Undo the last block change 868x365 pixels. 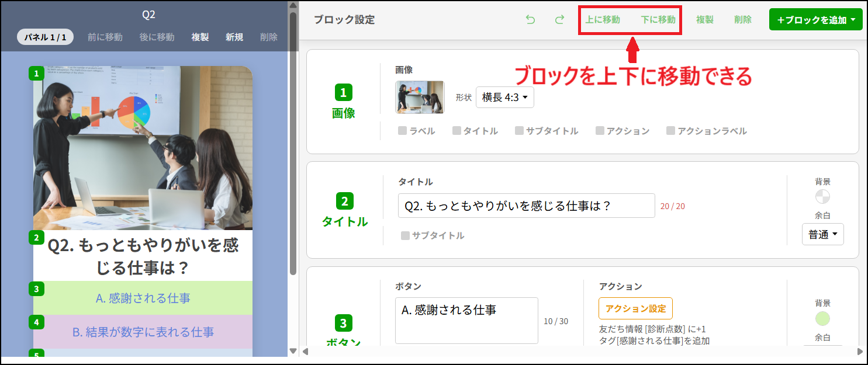click(530, 19)
